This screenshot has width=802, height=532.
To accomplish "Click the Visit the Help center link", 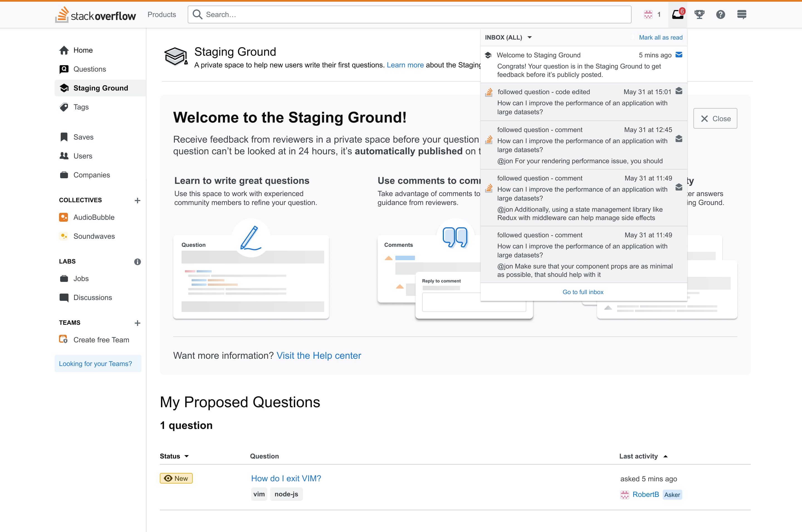I will (x=319, y=355).
